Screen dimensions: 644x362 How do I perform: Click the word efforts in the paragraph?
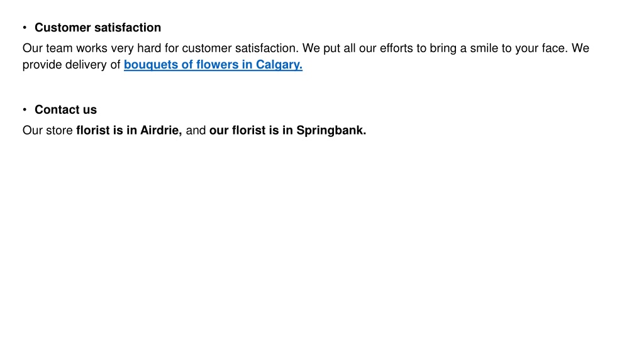(396, 48)
